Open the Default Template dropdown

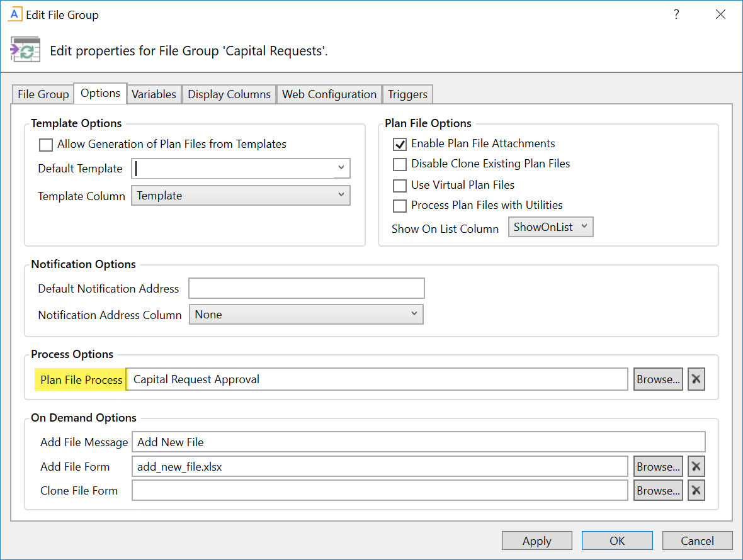[341, 168]
